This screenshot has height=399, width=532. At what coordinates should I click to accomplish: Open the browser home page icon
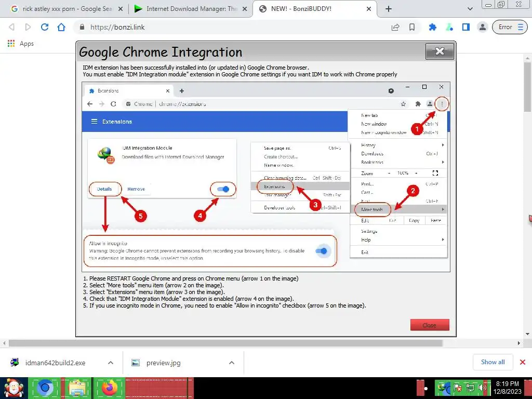61,27
